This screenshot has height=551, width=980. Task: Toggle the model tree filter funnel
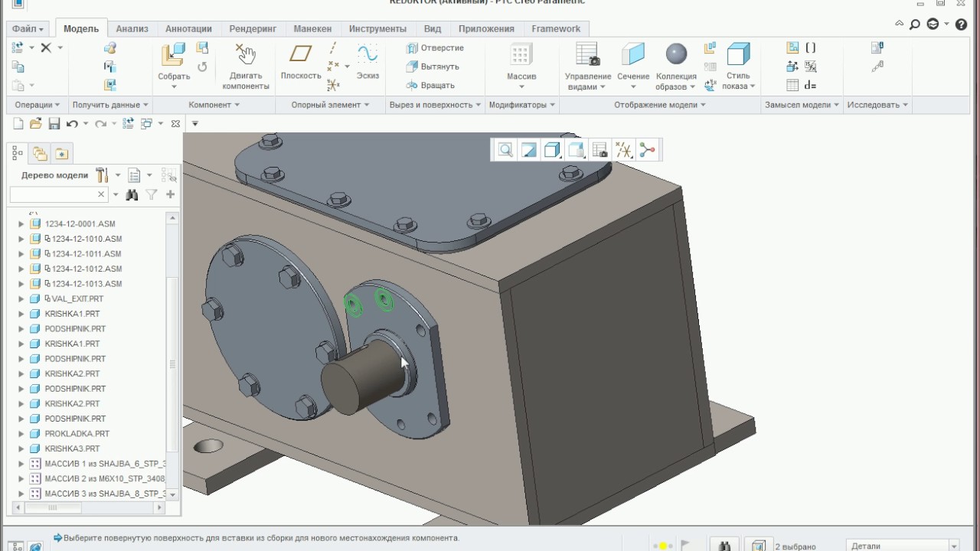tap(152, 195)
